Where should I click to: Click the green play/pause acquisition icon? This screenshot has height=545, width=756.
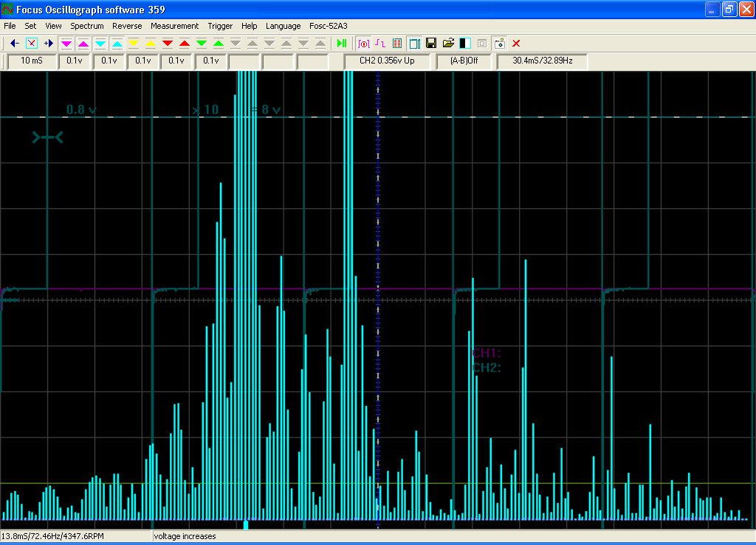(x=342, y=44)
